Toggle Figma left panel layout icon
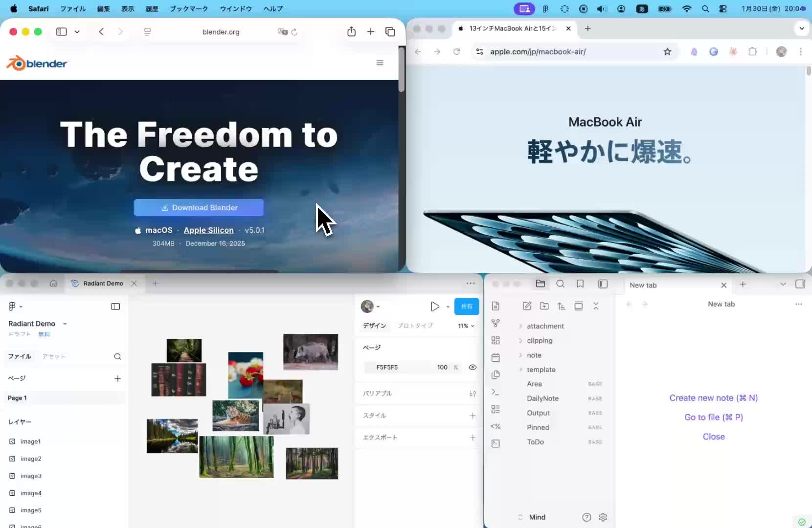 point(115,307)
